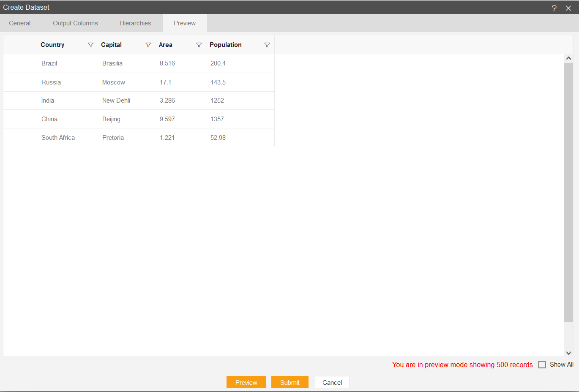Click the orange Preview button
This screenshot has height=392, width=579.
click(x=246, y=382)
